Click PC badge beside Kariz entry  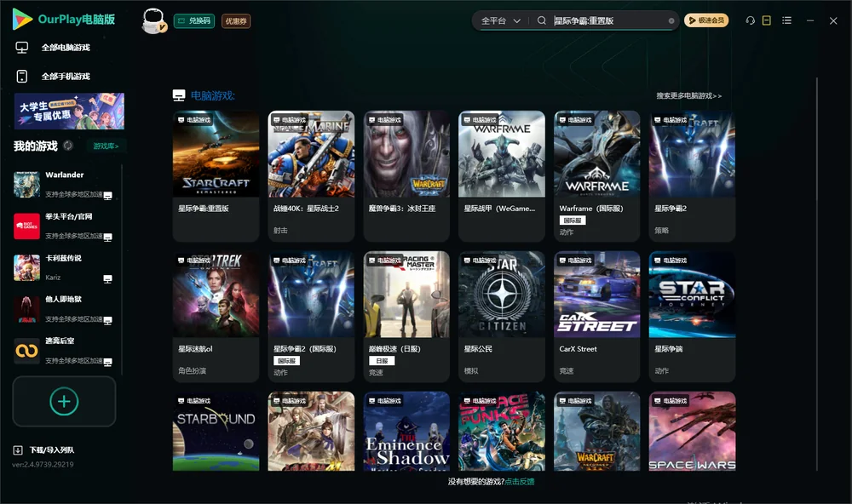click(x=107, y=278)
